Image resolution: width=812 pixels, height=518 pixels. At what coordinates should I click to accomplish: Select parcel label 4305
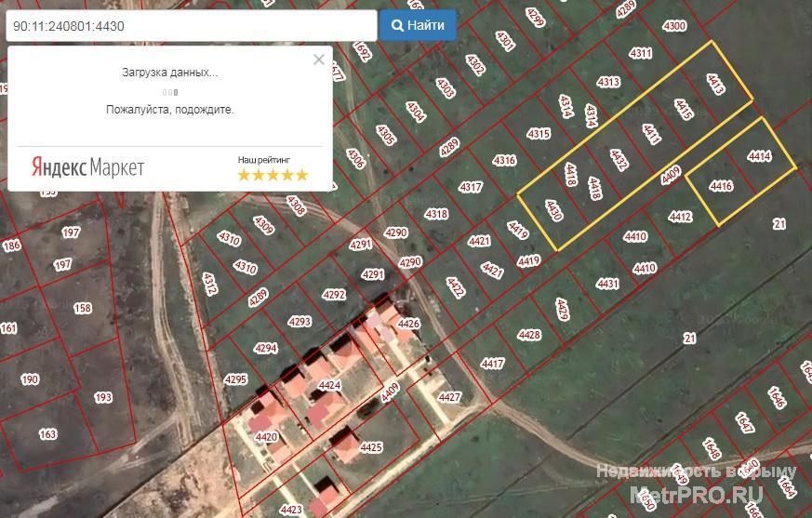point(386,135)
